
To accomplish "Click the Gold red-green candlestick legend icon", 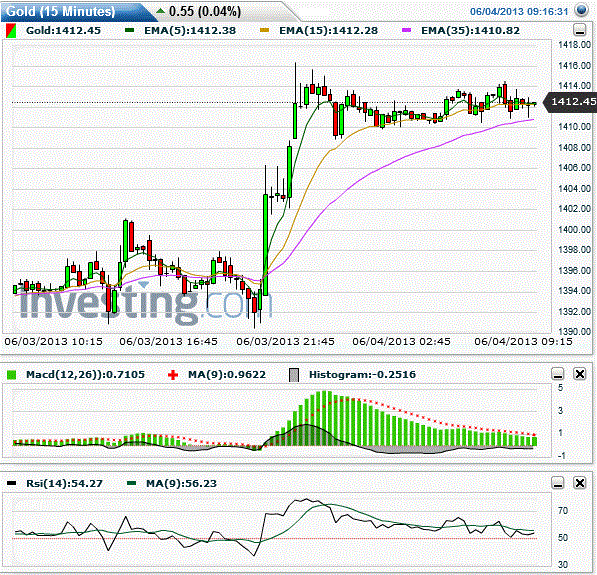I will click(x=11, y=31).
